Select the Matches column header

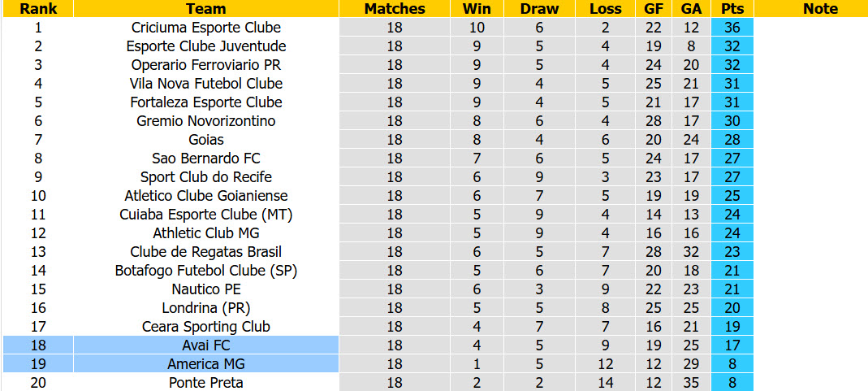pos(395,9)
